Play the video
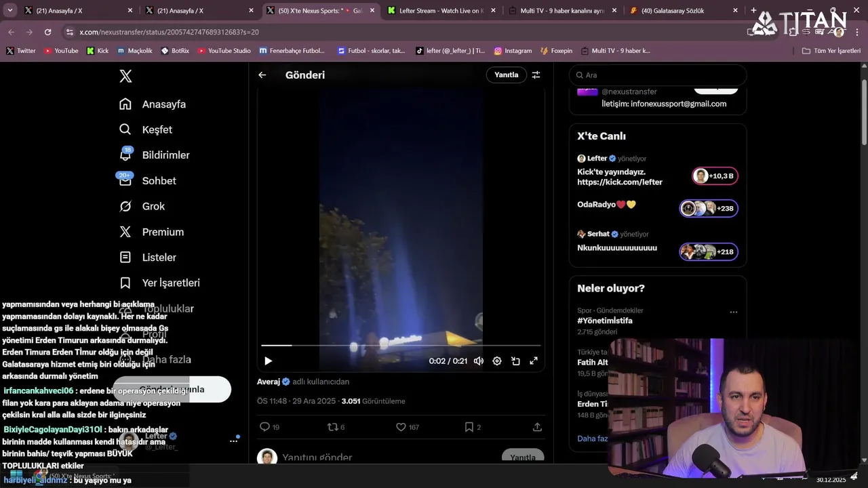Image resolution: width=868 pixels, height=488 pixels. 268,361
